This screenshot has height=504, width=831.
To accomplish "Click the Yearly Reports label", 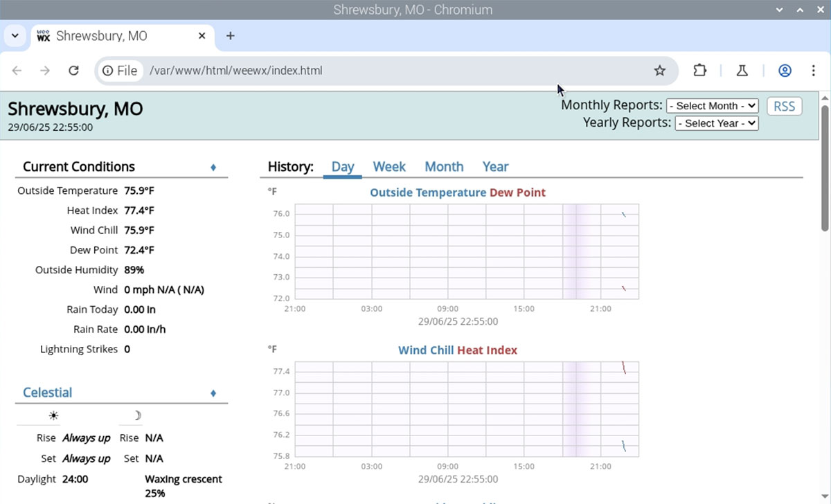I will [x=627, y=123].
